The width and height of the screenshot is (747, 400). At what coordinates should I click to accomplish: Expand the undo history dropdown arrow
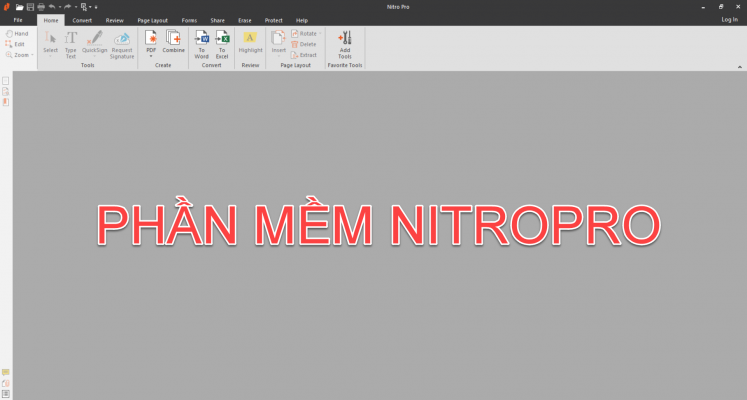pos(59,6)
